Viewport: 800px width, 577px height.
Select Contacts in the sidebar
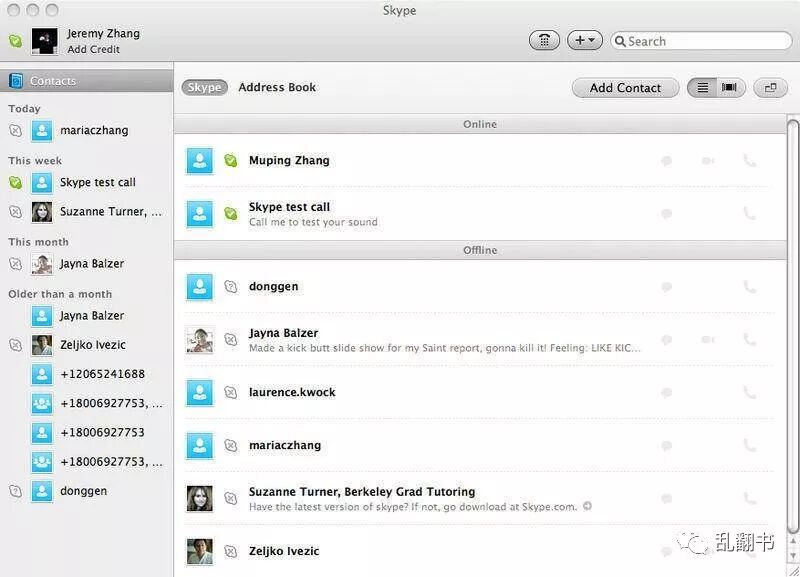[x=86, y=81]
